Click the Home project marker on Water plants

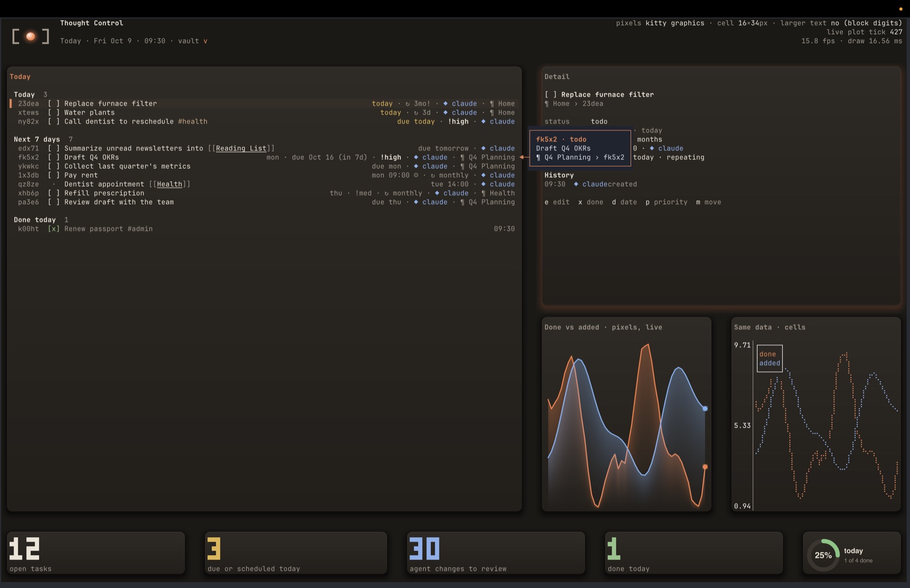point(502,113)
